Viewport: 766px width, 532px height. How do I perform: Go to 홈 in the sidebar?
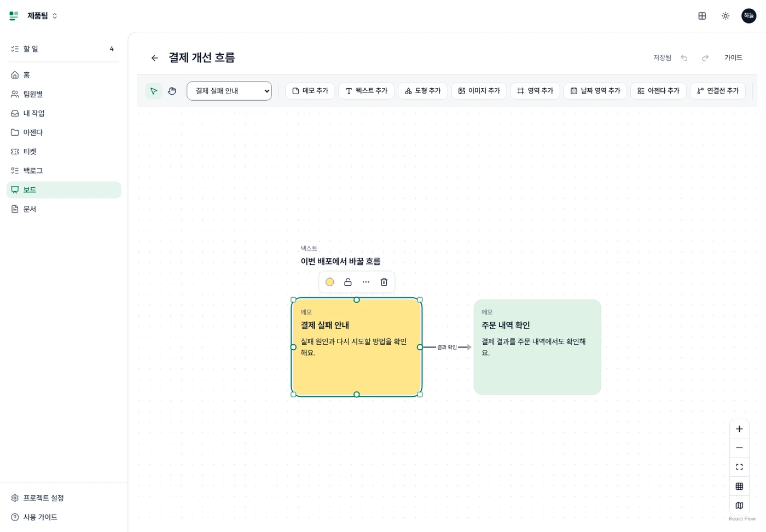63,75
